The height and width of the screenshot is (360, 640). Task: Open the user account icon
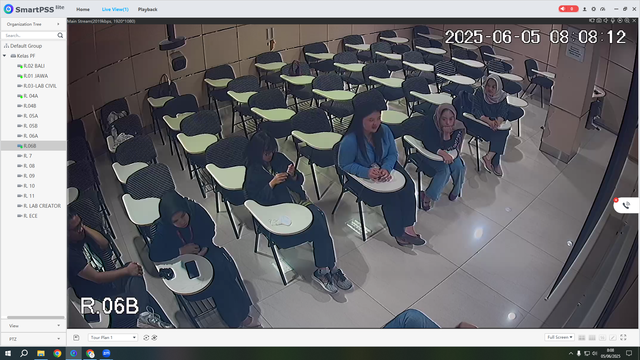click(x=584, y=9)
